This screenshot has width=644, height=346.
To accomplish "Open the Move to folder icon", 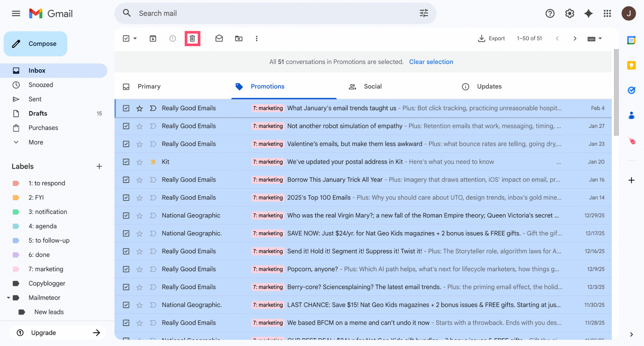I will (239, 38).
